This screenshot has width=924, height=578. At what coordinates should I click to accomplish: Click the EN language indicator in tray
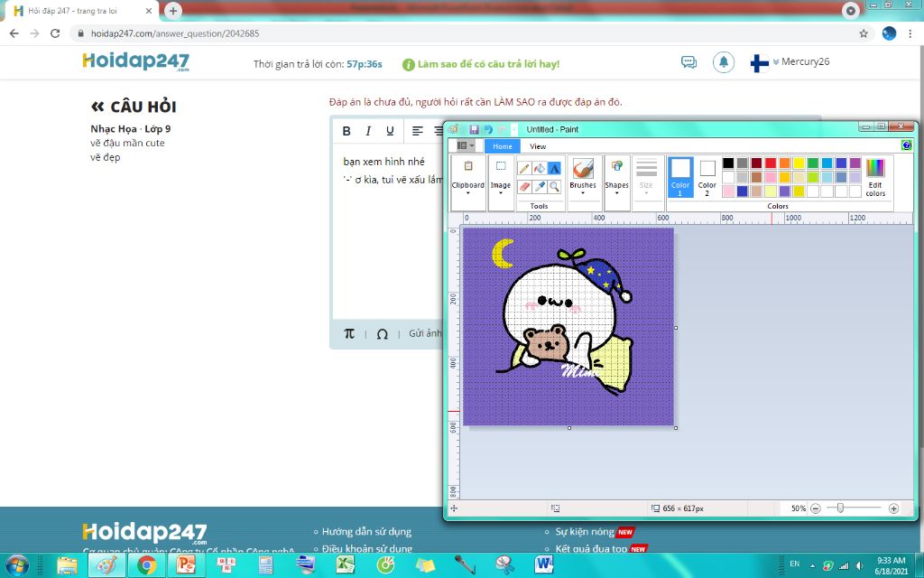[x=794, y=564]
